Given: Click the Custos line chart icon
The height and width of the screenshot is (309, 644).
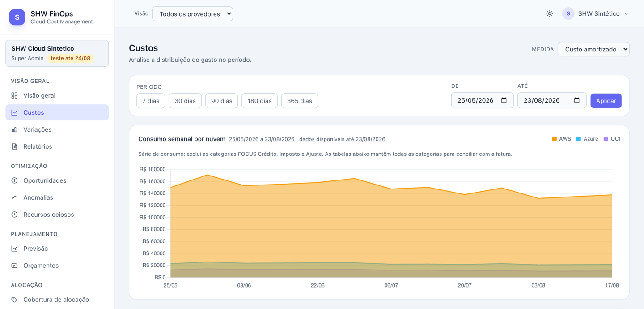Looking at the screenshot, I should (x=14, y=112).
